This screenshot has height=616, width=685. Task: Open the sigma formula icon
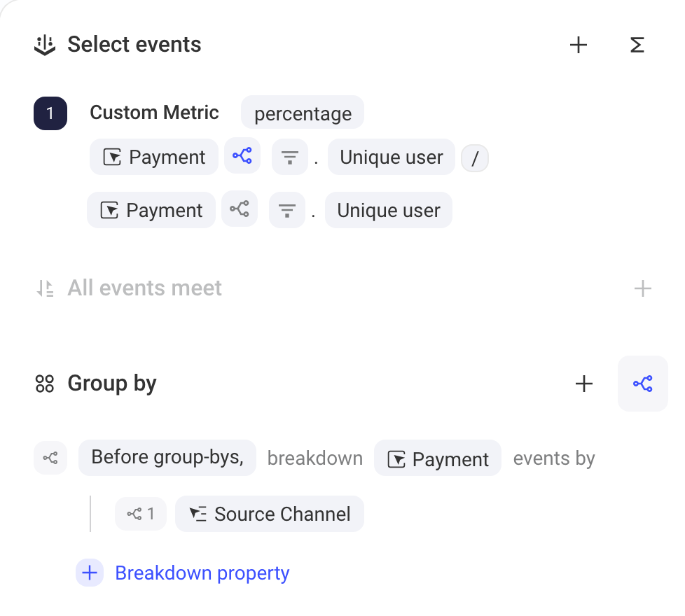click(x=637, y=45)
